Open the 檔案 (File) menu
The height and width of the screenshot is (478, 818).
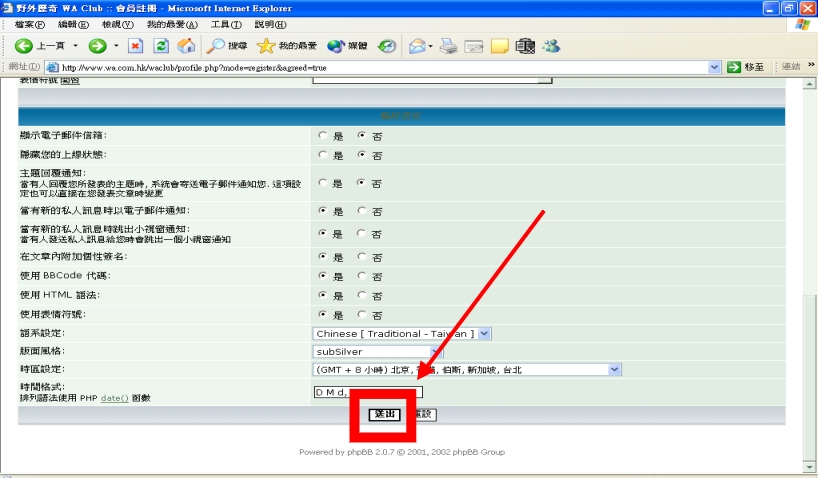[x=29, y=24]
